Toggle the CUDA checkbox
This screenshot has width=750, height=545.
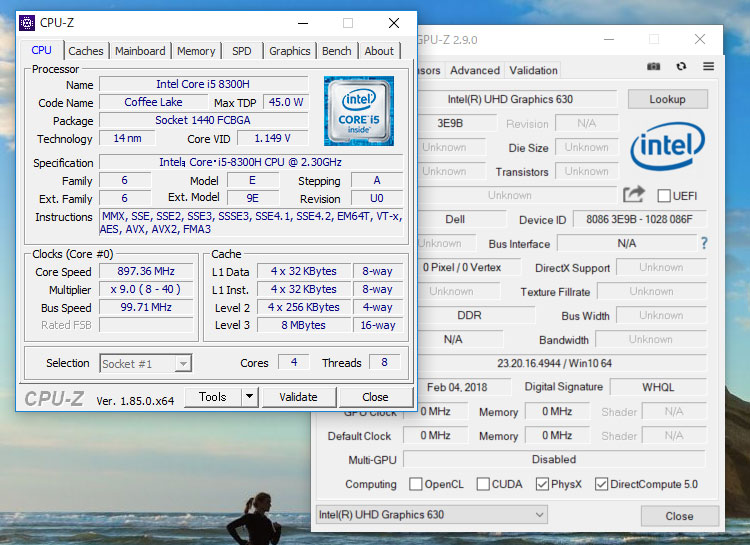click(483, 484)
